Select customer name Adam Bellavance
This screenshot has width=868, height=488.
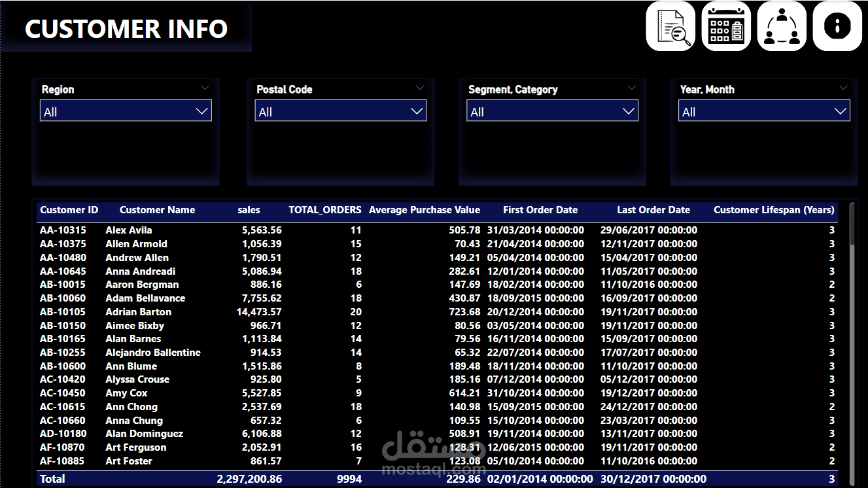(145, 298)
